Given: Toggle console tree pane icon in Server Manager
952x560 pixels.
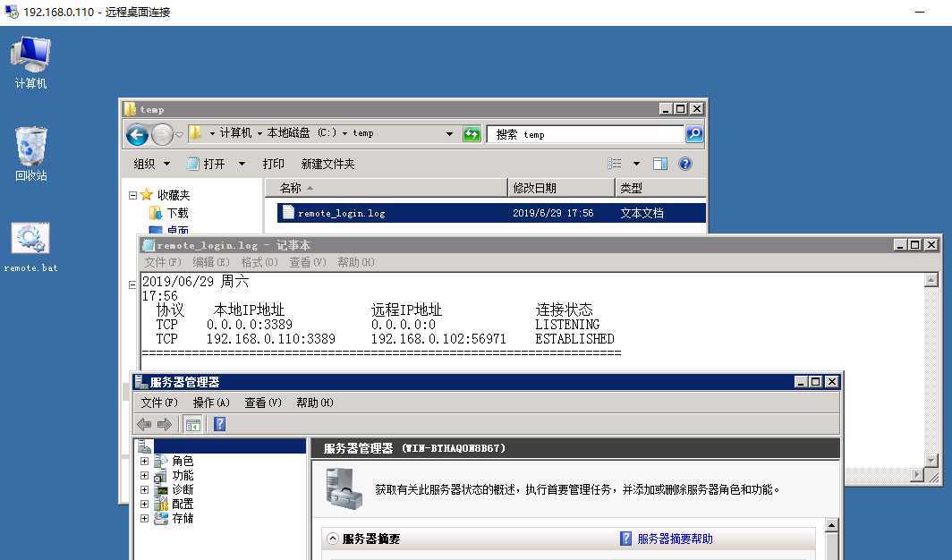Looking at the screenshot, I should [193, 425].
